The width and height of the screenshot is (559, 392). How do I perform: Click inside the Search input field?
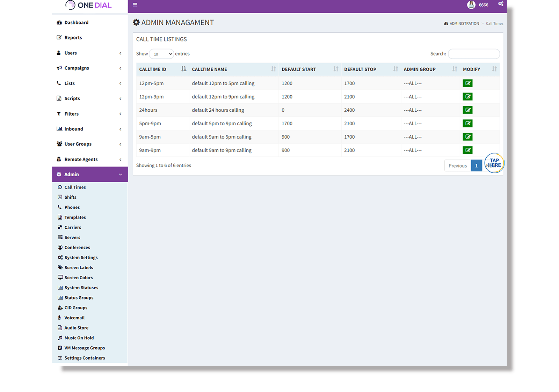point(474,53)
